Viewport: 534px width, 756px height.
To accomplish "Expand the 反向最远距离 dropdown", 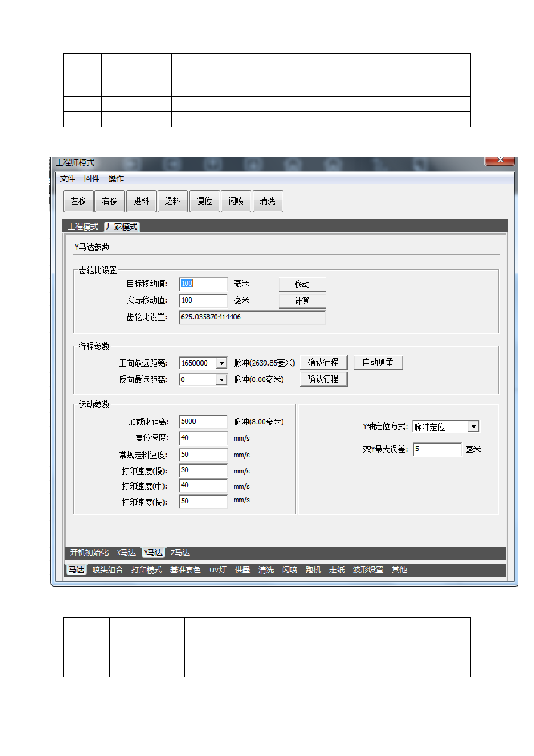I will point(221,380).
